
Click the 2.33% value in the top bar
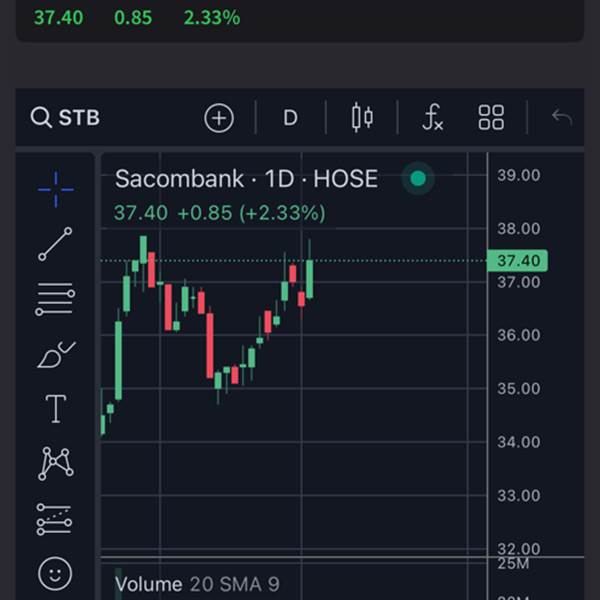(212, 18)
